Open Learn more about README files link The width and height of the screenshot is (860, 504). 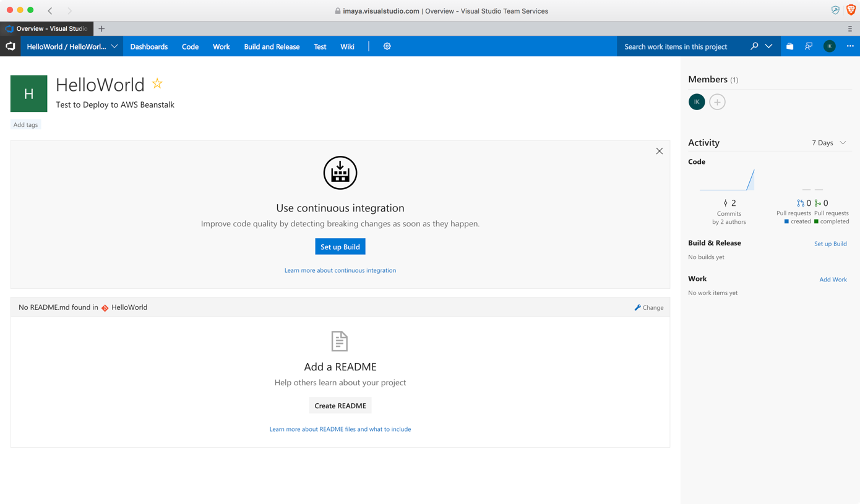340,429
